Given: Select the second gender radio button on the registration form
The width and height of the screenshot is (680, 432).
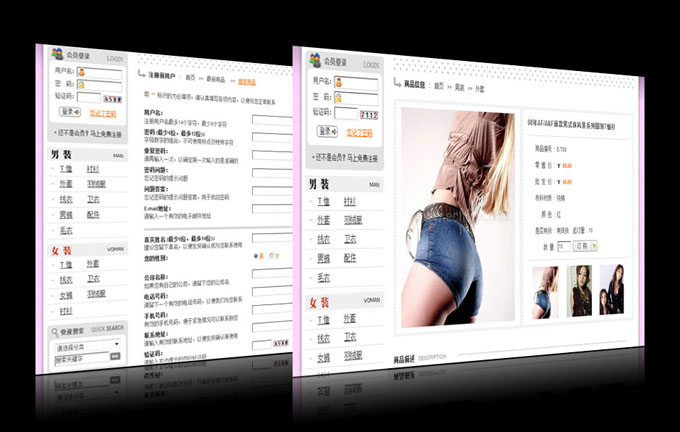Looking at the screenshot, I should pos(273,256).
